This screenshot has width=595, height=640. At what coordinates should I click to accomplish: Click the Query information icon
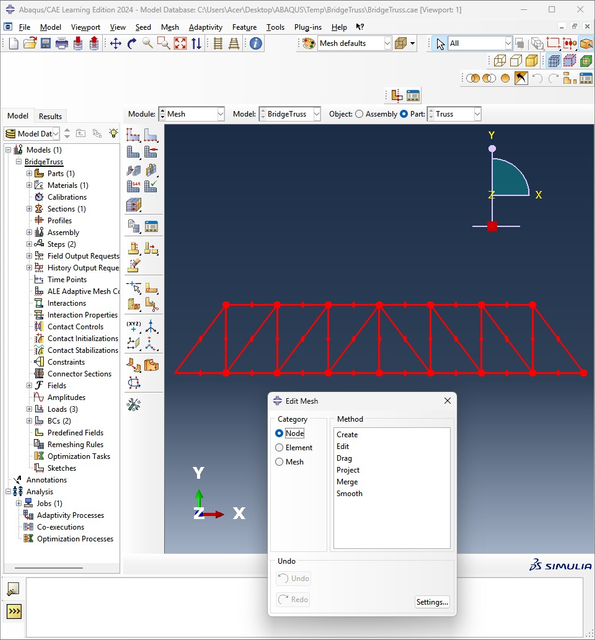point(256,43)
